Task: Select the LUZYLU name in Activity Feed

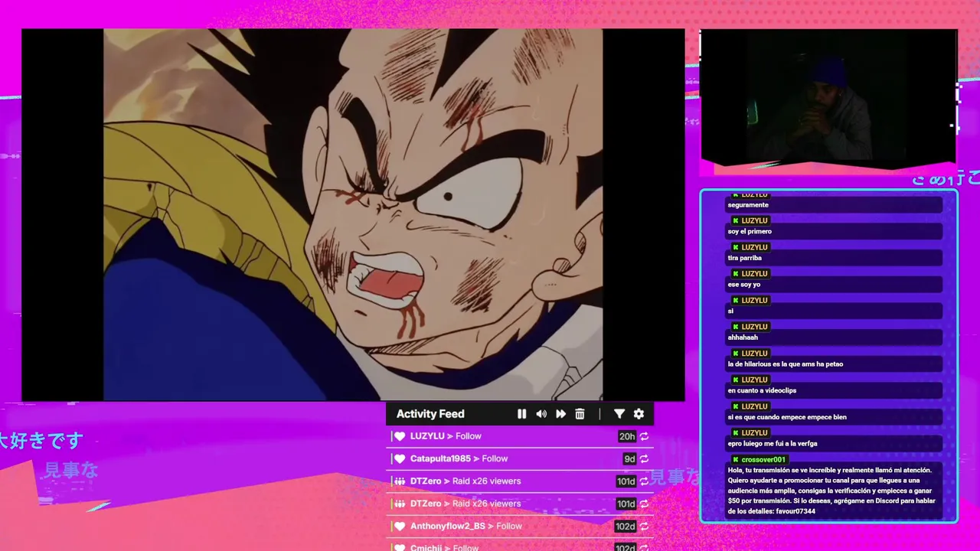Action: 427,436
